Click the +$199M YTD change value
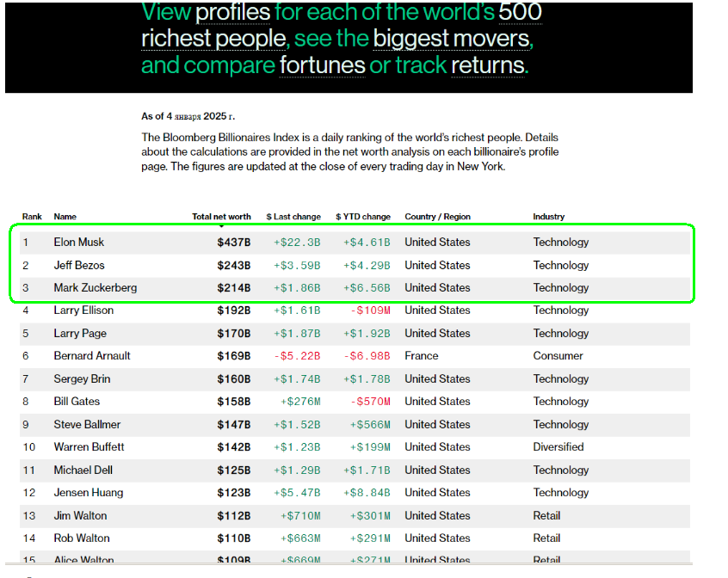Image resolution: width=728 pixels, height=578 pixels. point(370,446)
